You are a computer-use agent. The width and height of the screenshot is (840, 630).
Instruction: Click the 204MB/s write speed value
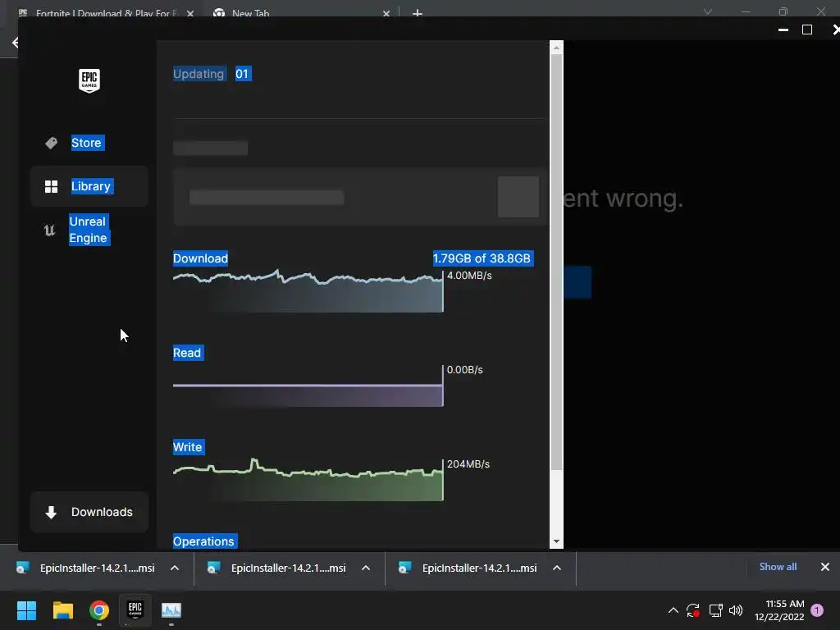[x=468, y=464]
